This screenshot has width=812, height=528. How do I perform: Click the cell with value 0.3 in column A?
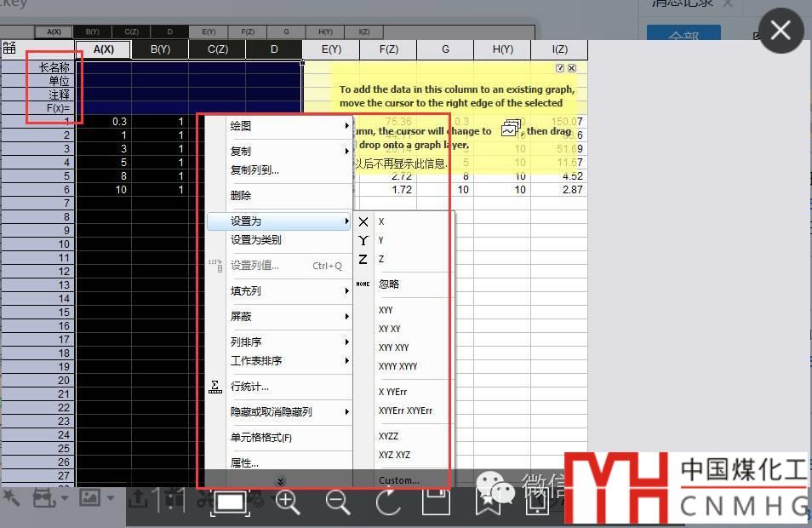click(x=104, y=121)
